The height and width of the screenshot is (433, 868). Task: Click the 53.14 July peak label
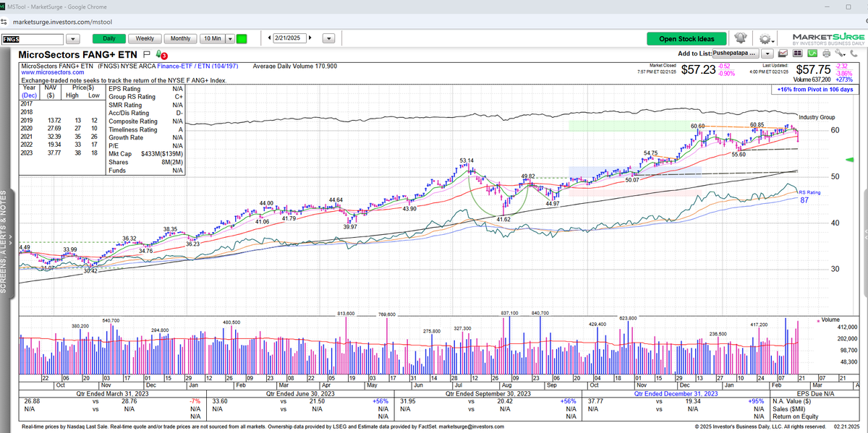click(x=467, y=160)
